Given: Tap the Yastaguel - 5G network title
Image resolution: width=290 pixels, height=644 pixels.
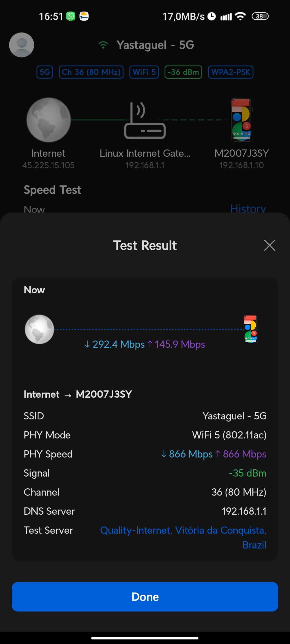Looking at the screenshot, I should 155,45.
